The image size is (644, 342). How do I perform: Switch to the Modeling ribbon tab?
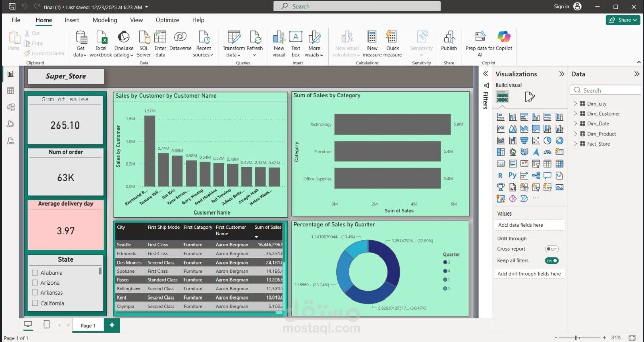(104, 20)
